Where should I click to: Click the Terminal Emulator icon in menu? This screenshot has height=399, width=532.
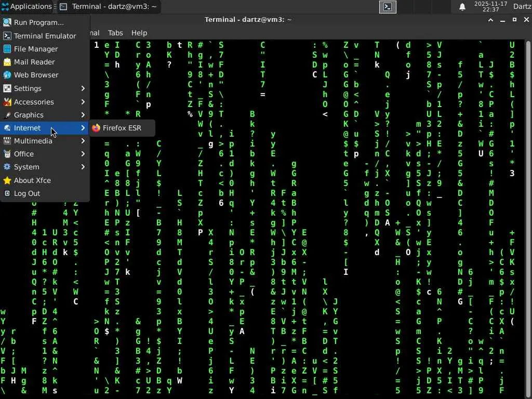pos(7,36)
